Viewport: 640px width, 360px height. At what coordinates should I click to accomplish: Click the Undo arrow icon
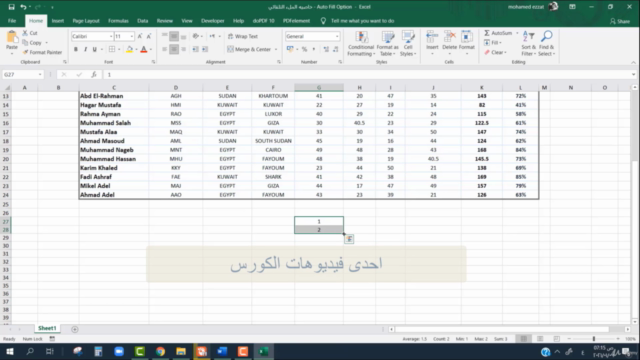pos(23,7)
